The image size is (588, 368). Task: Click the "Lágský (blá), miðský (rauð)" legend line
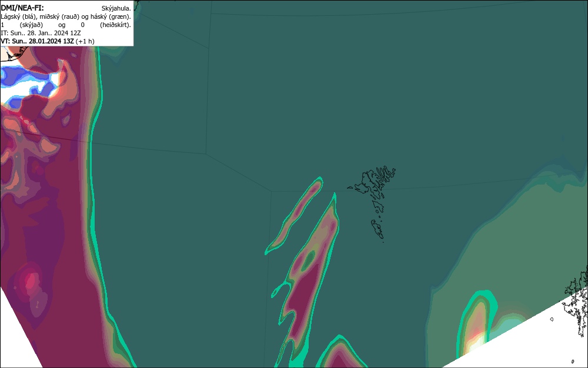pyautogui.click(x=66, y=16)
